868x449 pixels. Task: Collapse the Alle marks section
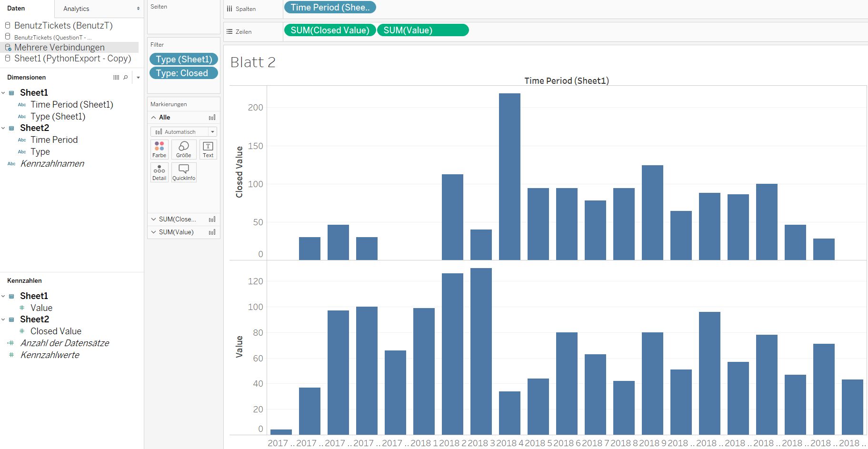click(x=153, y=118)
